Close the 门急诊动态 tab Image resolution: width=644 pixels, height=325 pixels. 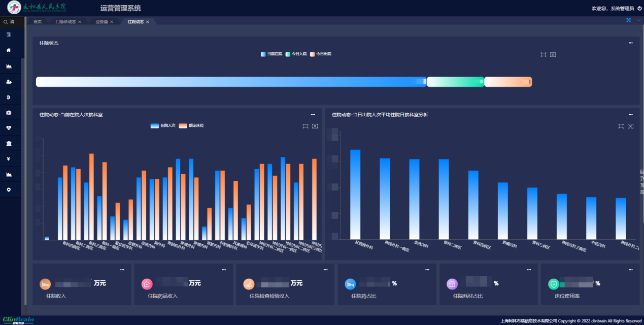point(80,22)
